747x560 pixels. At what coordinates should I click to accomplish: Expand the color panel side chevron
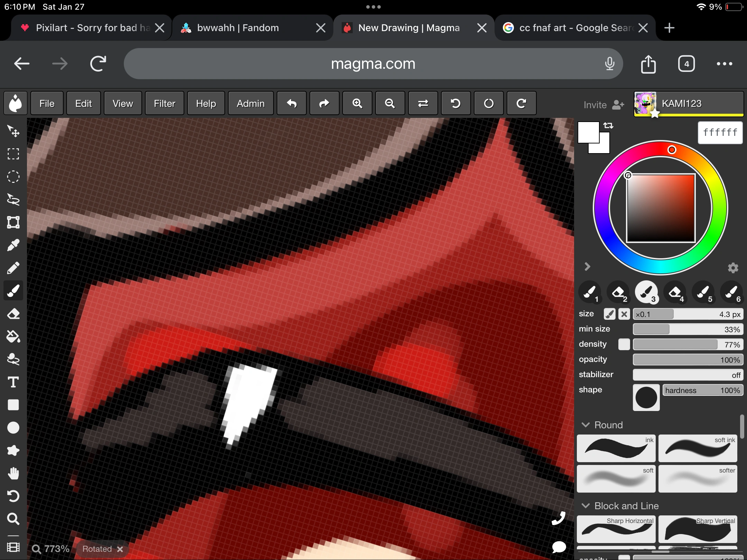tap(587, 266)
